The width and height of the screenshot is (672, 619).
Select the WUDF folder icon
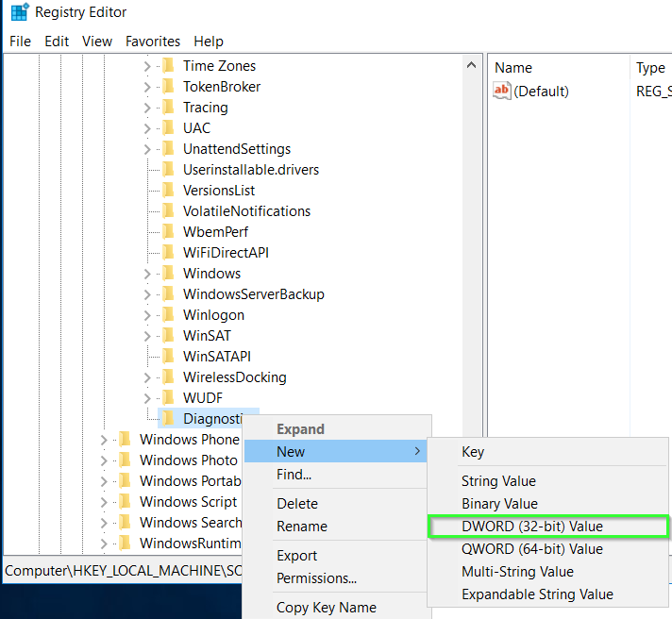click(x=168, y=398)
